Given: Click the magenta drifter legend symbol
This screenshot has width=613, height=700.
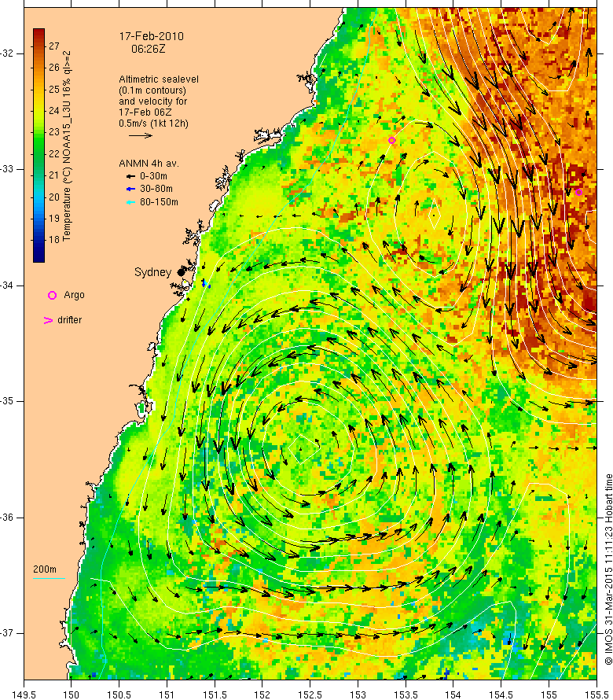Looking at the screenshot, I should (48, 320).
